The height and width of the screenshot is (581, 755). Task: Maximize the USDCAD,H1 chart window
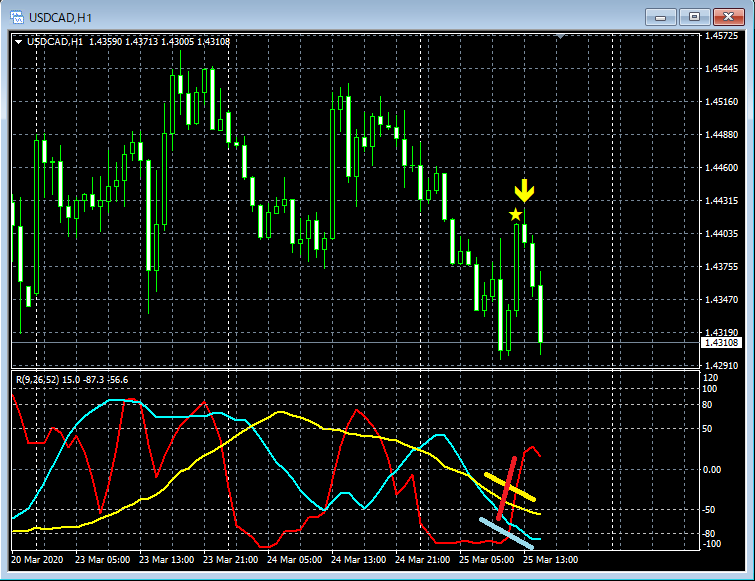click(x=694, y=18)
